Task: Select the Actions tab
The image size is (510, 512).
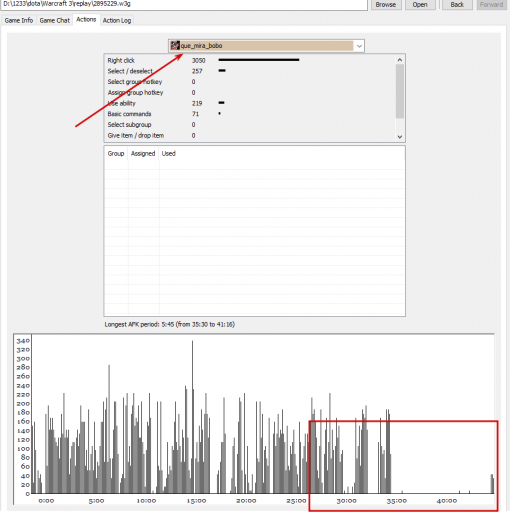Action: pos(86,19)
